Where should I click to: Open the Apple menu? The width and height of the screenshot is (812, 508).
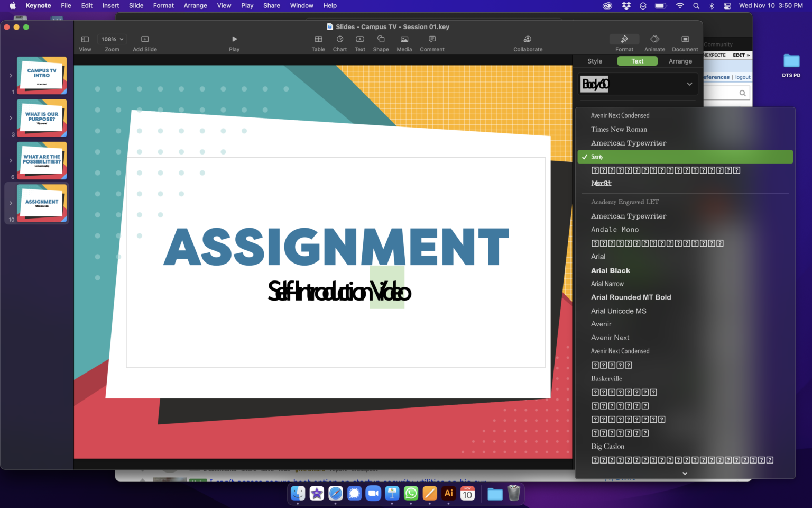click(13, 6)
